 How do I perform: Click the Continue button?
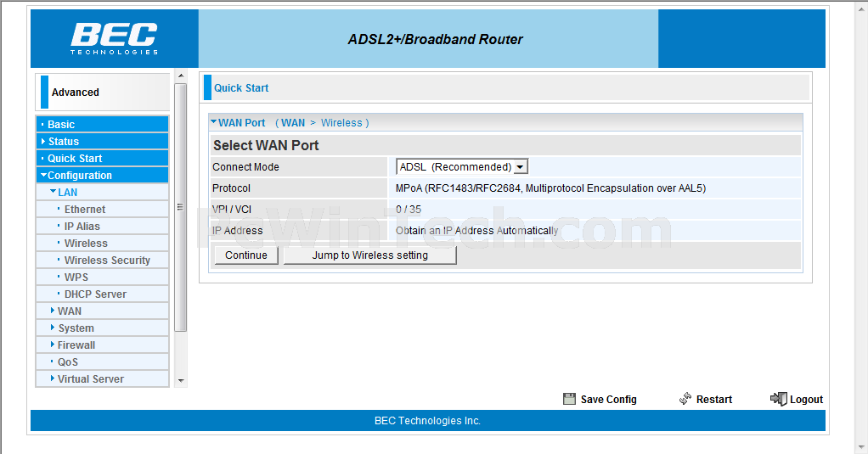(x=246, y=255)
